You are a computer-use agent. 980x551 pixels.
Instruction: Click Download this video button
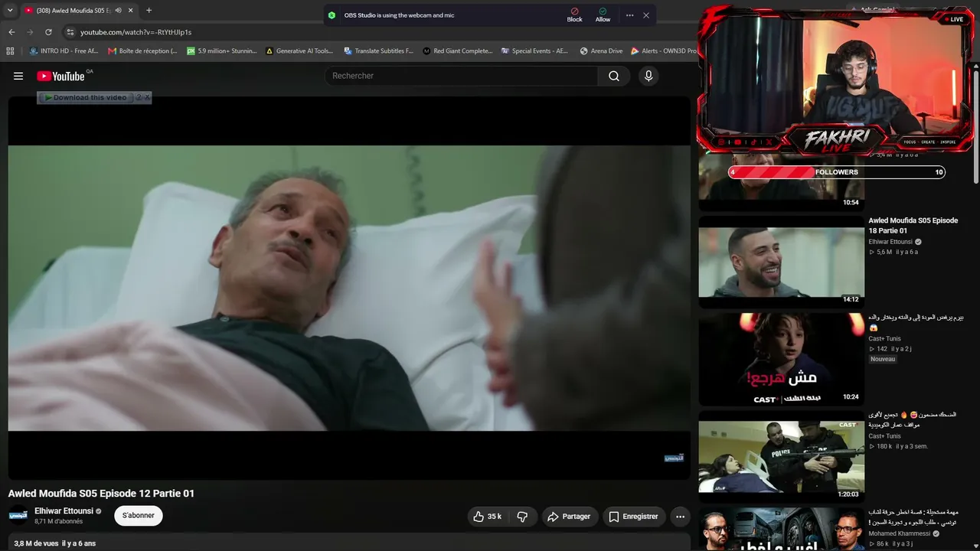pos(86,97)
